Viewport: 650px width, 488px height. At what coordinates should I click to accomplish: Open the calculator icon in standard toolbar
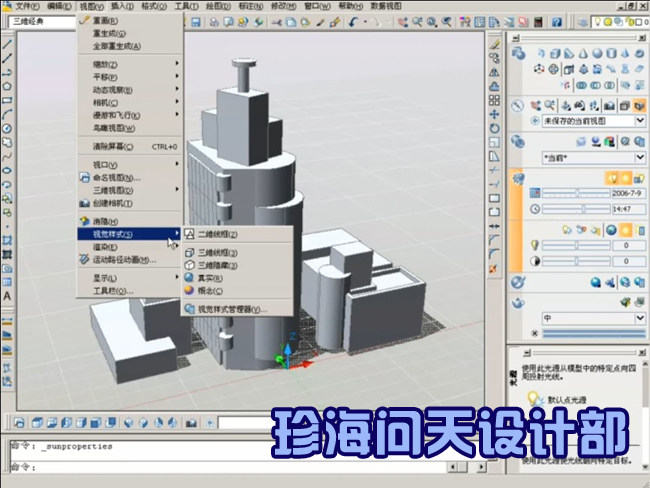[538, 22]
